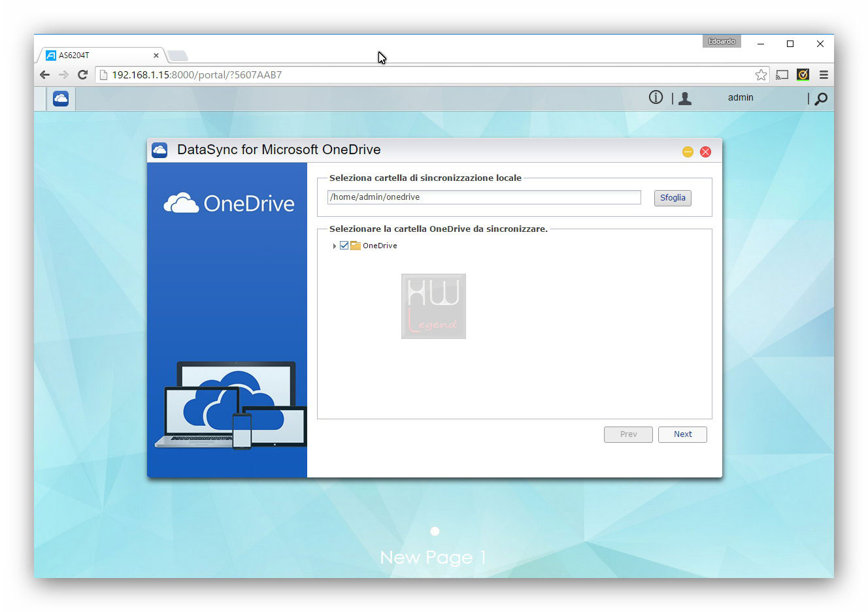Close the AS6204T tab
Viewport: 868px width, 612px height.
click(156, 56)
